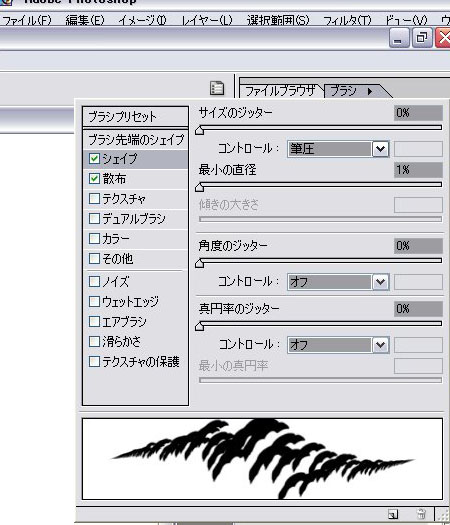
Task: Open angle jitter コントロール dropdown
Action: pos(338,282)
